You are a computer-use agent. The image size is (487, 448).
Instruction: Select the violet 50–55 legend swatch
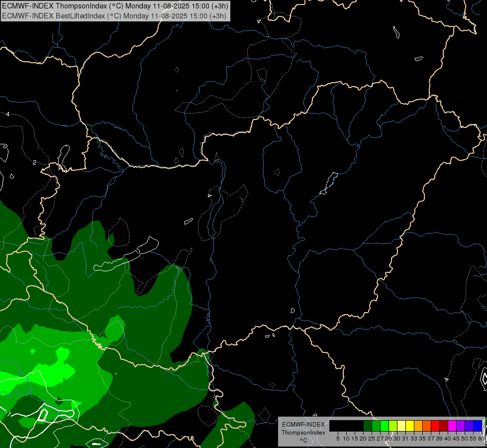pyautogui.click(x=469, y=426)
